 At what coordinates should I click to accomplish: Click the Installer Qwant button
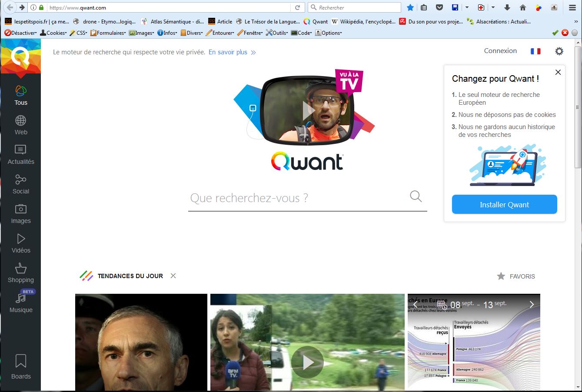[x=504, y=205]
